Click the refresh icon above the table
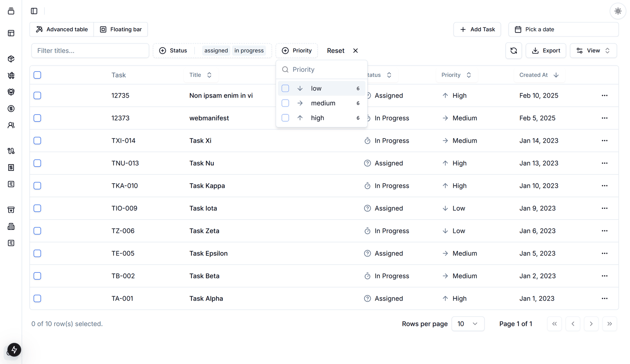 (514, 50)
